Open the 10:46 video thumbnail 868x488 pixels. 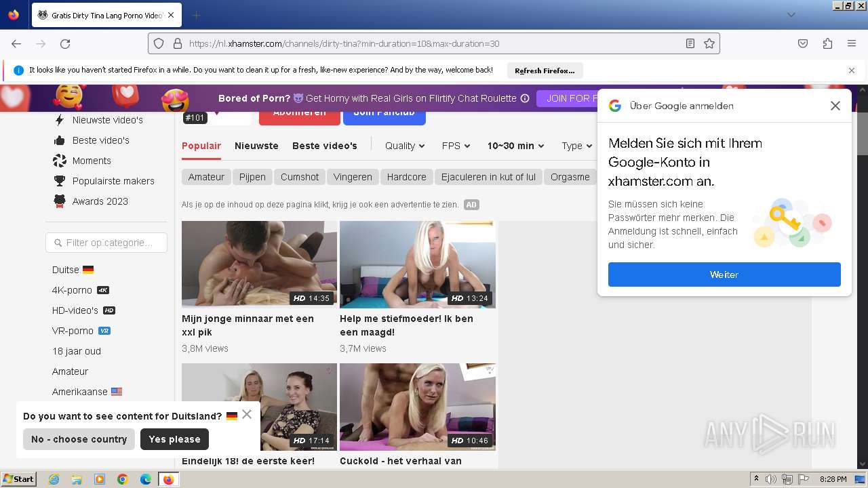(x=418, y=407)
